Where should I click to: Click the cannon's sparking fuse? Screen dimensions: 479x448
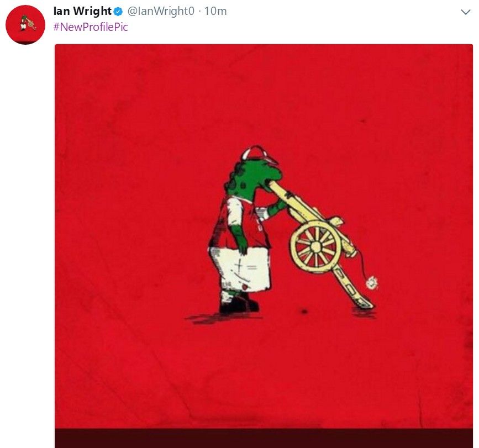371,282
